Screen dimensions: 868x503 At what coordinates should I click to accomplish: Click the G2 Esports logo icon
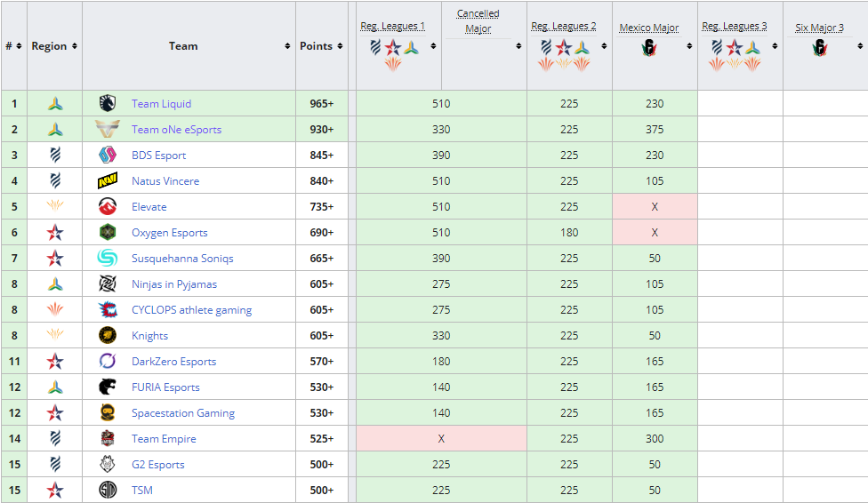point(108,464)
